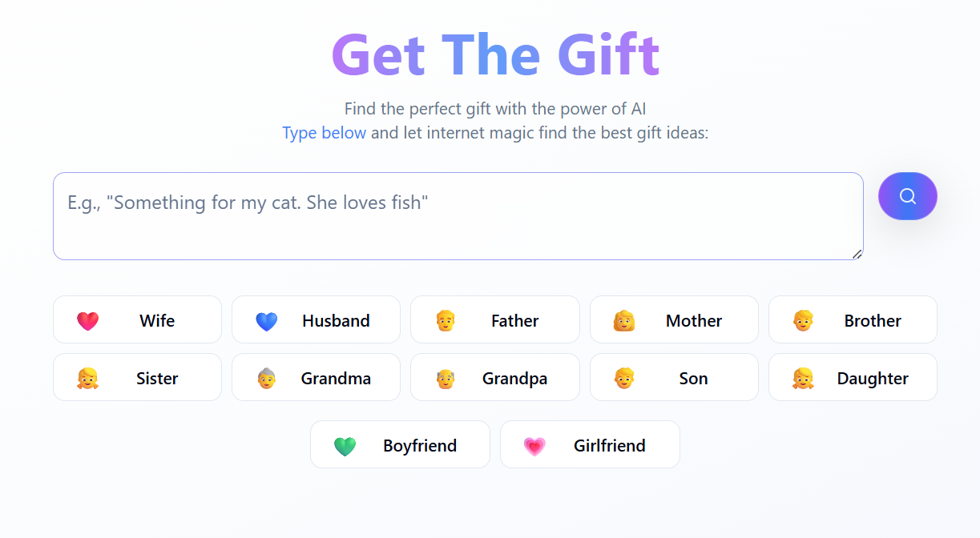Click the magnifying glass search button
The image size is (980, 538).
[x=907, y=196]
